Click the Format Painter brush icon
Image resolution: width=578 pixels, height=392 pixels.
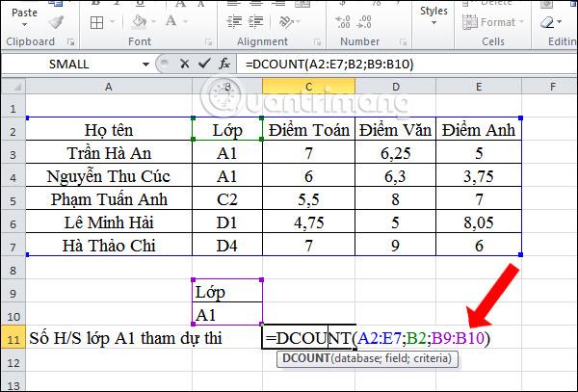[56, 23]
